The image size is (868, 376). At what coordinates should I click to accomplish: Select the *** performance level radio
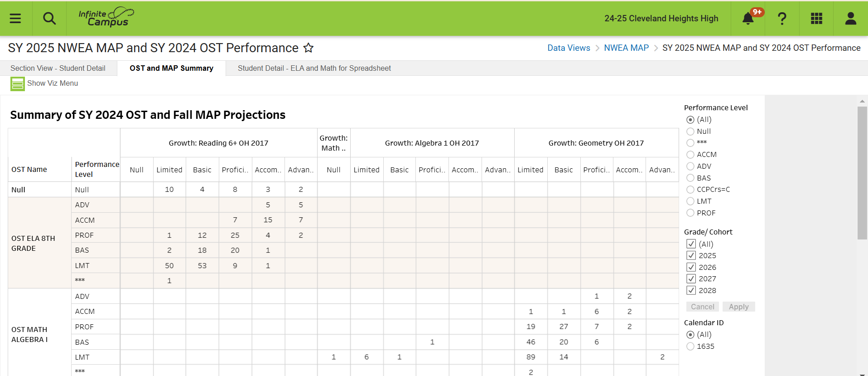click(x=690, y=143)
